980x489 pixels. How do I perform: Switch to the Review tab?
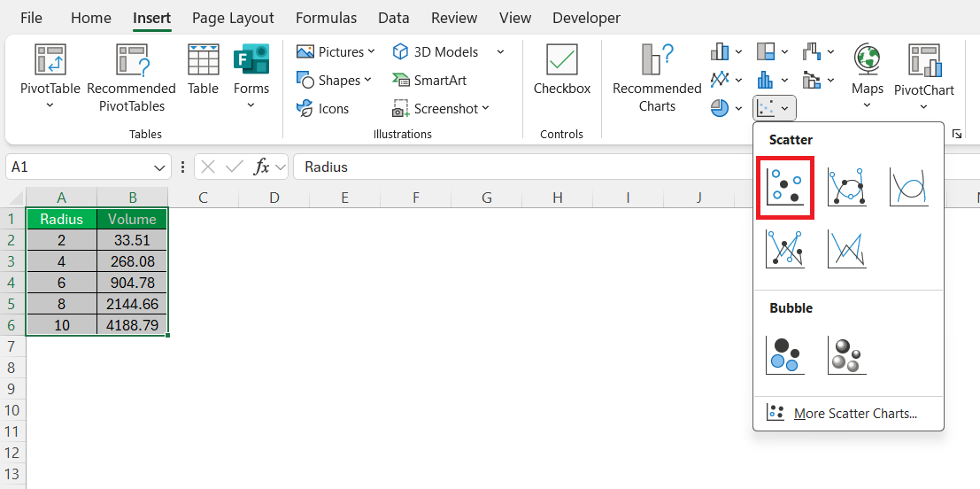454,18
